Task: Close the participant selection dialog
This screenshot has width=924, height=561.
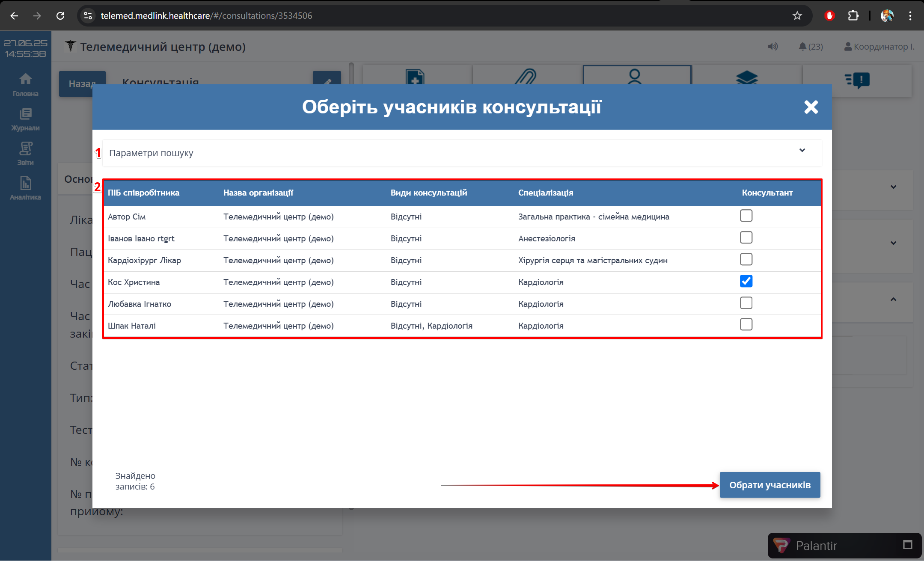Action: coord(811,107)
